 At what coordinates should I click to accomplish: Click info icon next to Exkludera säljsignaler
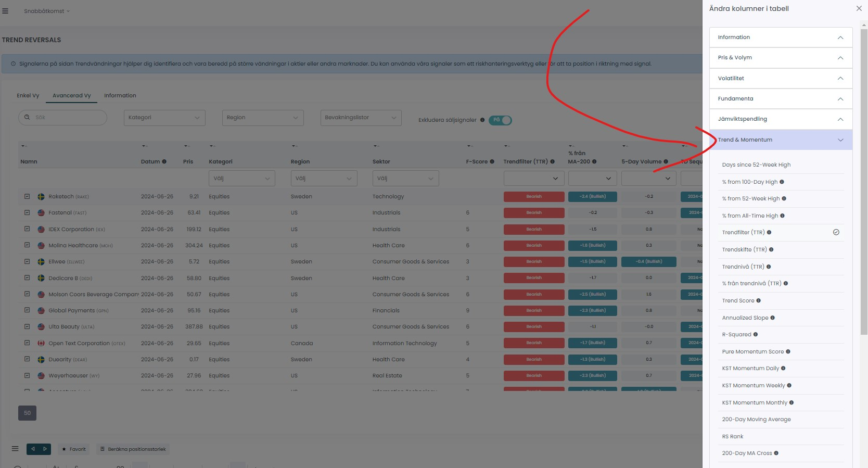[x=482, y=120]
